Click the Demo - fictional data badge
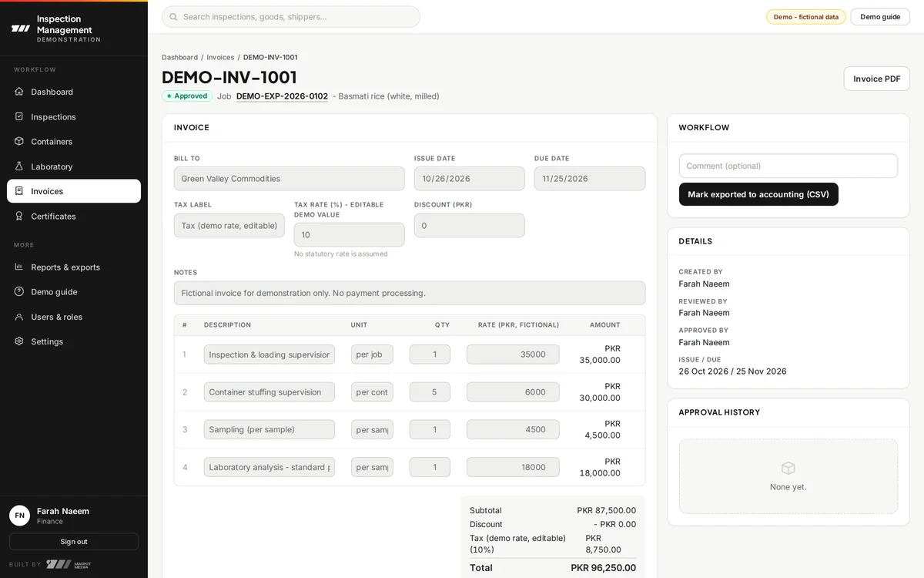 click(x=805, y=17)
